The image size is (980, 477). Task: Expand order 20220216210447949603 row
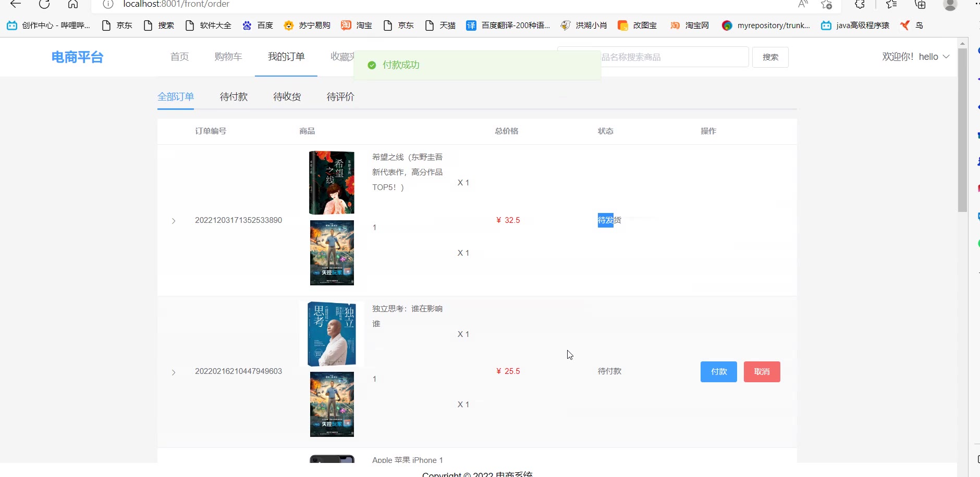pos(174,372)
